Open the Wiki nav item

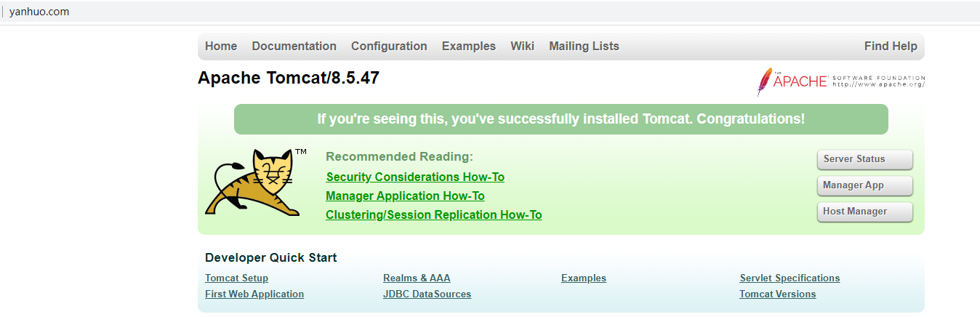coord(522,46)
